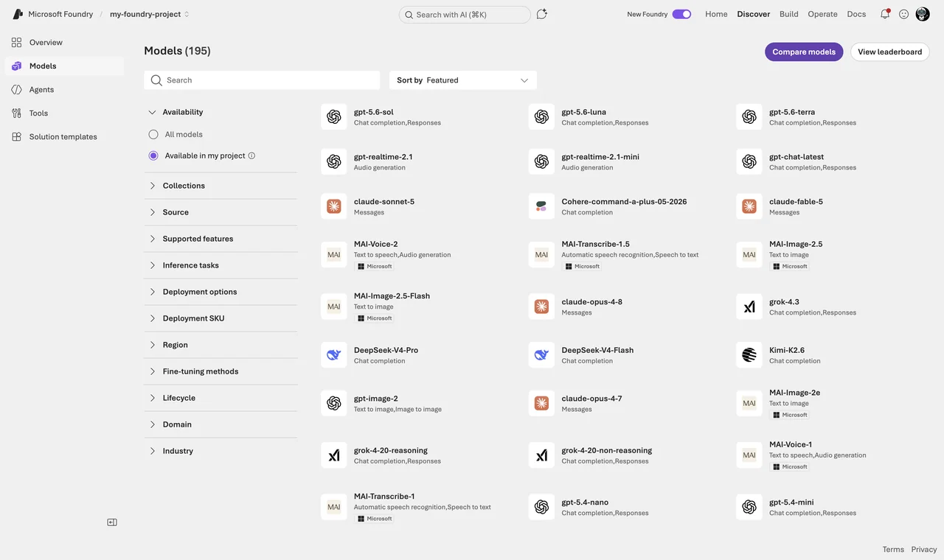Click the models Search input field

coord(262,80)
